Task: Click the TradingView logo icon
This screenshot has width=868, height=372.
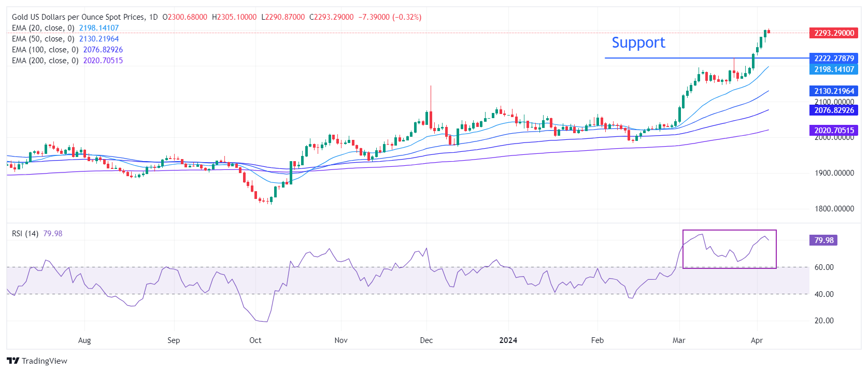Action: tap(13, 361)
